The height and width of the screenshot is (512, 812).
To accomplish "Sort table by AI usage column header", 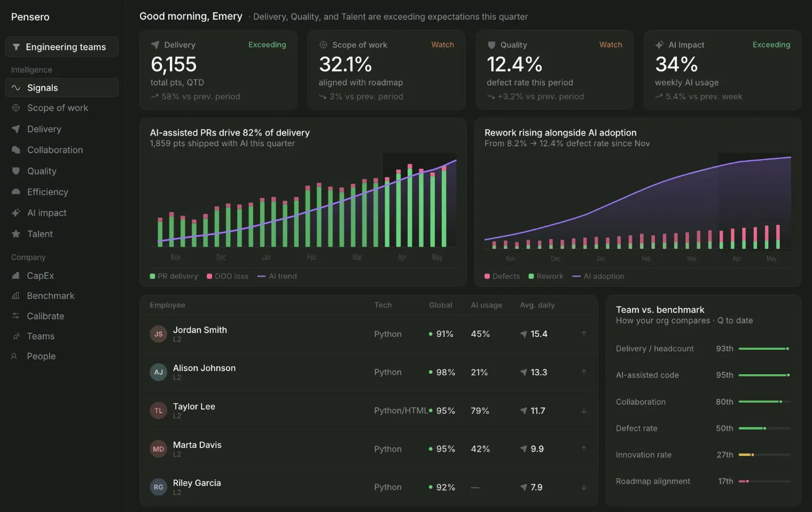I will click(x=486, y=305).
